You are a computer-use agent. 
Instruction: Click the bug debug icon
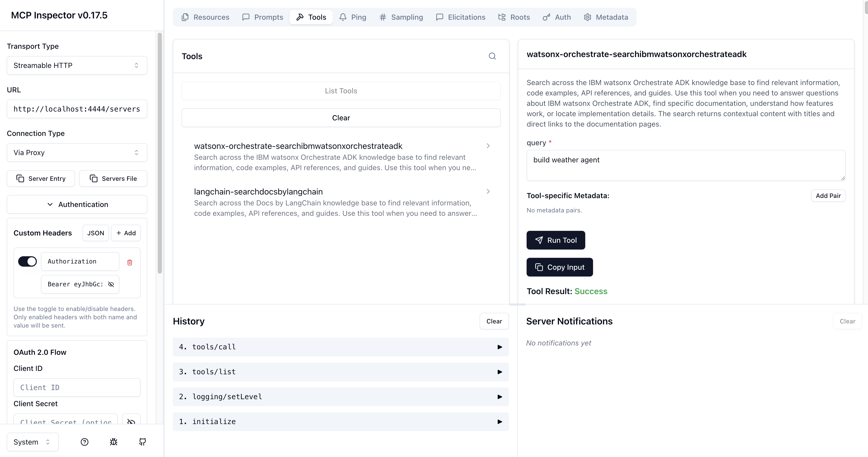tap(114, 442)
